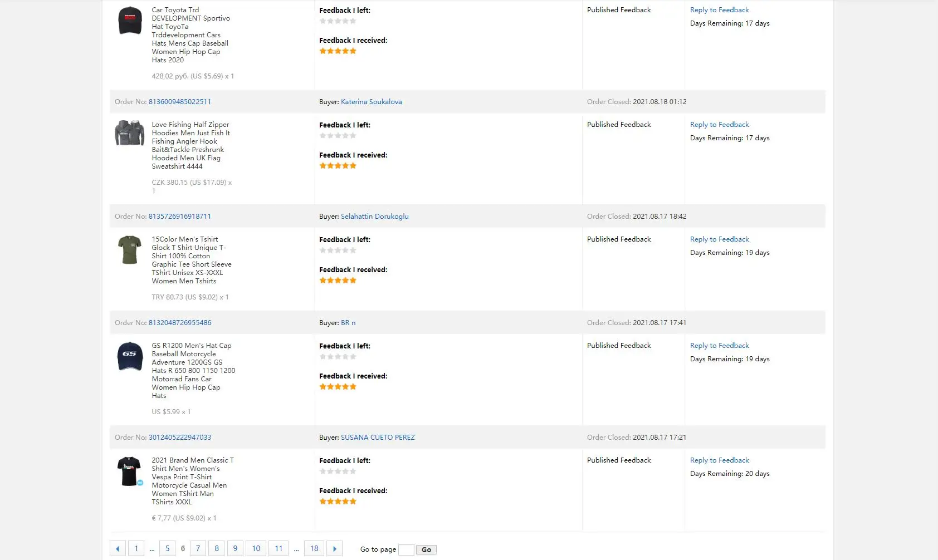Go to previous page arrow in pagination
The width and height of the screenshot is (938, 560).
[x=118, y=549]
